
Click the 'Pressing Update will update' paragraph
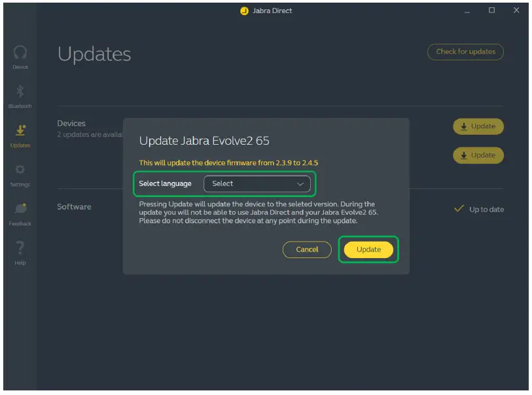pyautogui.click(x=258, y=212)
